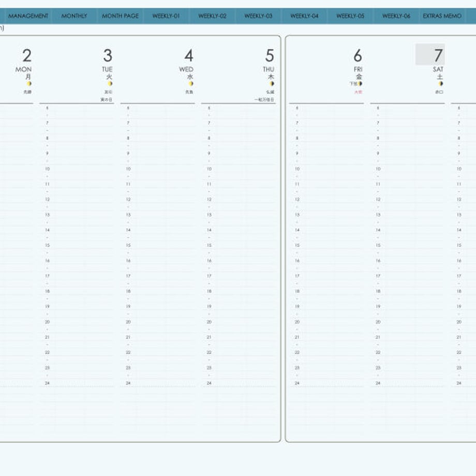Viewport: 476px width, 476px height.
Task: Click the MON day label
Action: 23,69
